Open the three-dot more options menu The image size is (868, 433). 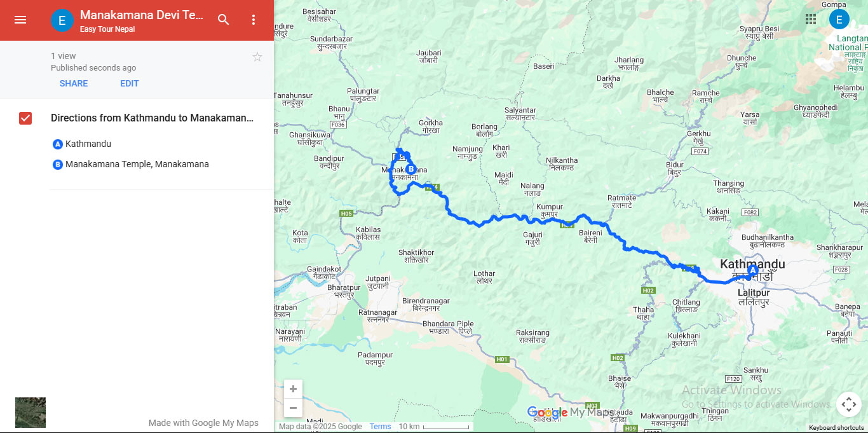pos(254,20)
